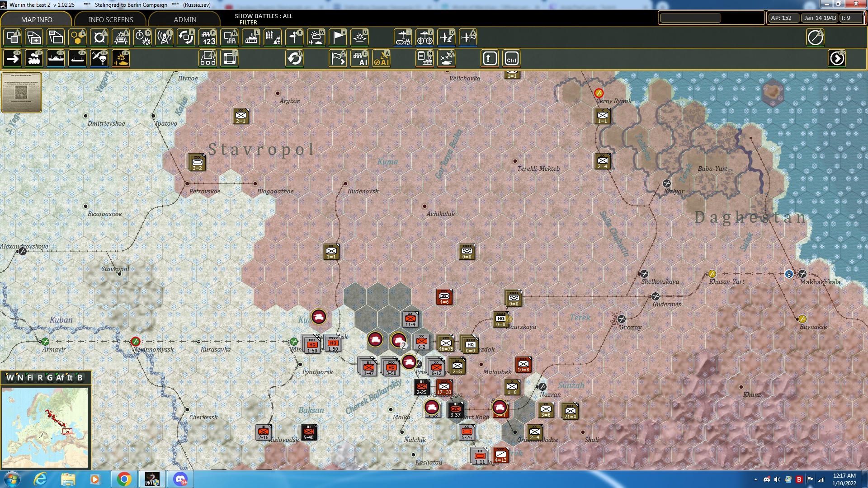This screenshot has width=868, height=488.
Task: Select the 11-4 infantry counter
Action: [410, 319]
